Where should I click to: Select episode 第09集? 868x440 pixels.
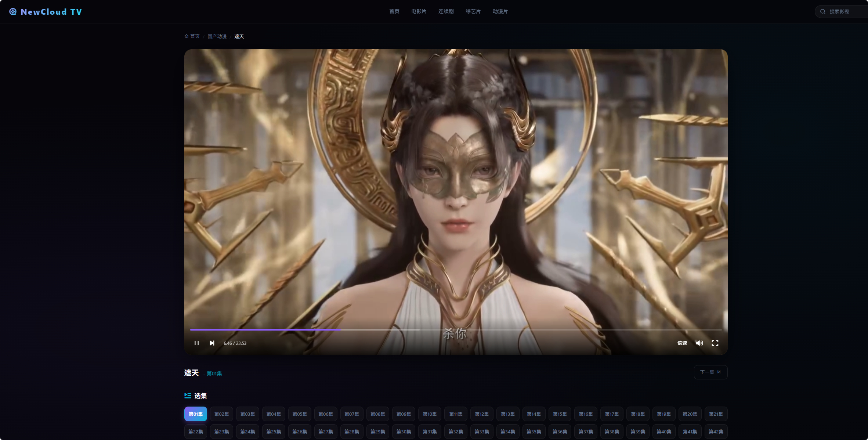[x=404, y=414]
